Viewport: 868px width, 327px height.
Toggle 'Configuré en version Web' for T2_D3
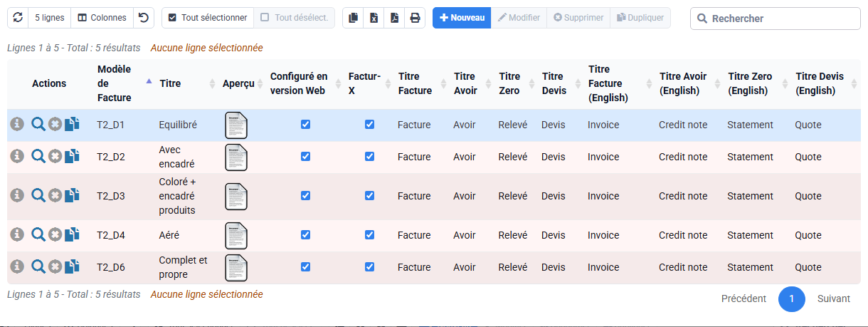305,195
